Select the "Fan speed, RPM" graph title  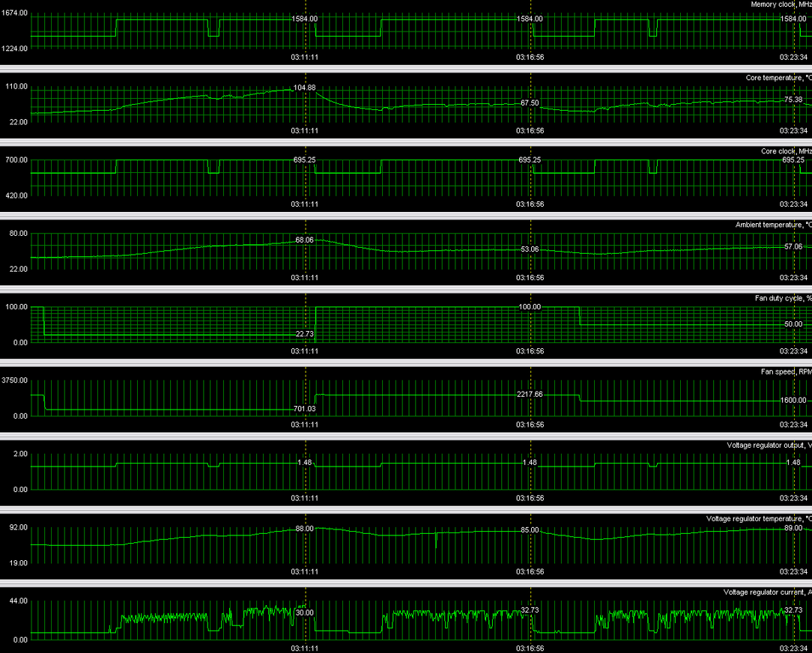(787, 372)
